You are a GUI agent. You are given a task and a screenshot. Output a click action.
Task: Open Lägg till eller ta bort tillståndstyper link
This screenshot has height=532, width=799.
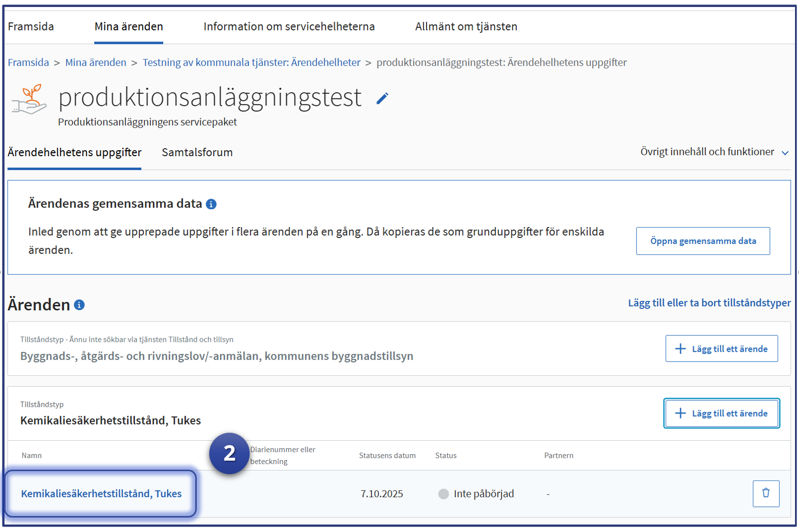click(709, 303)
